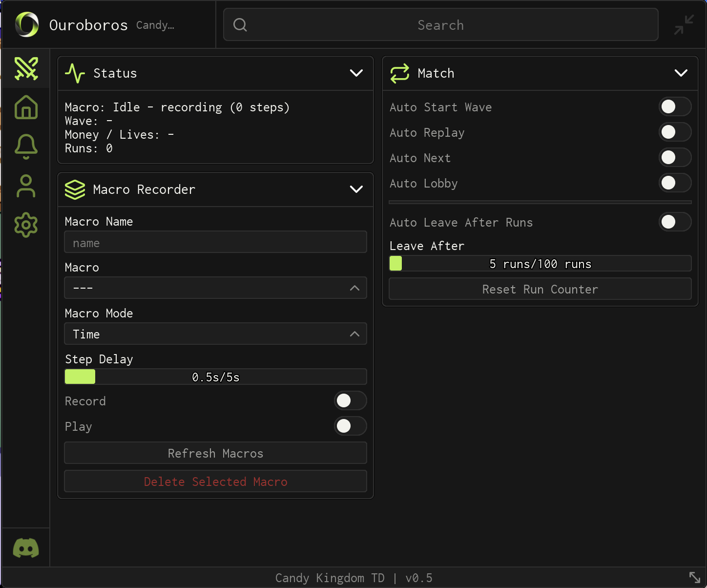Click the Reset Run Counter button

tap(540, 289)
